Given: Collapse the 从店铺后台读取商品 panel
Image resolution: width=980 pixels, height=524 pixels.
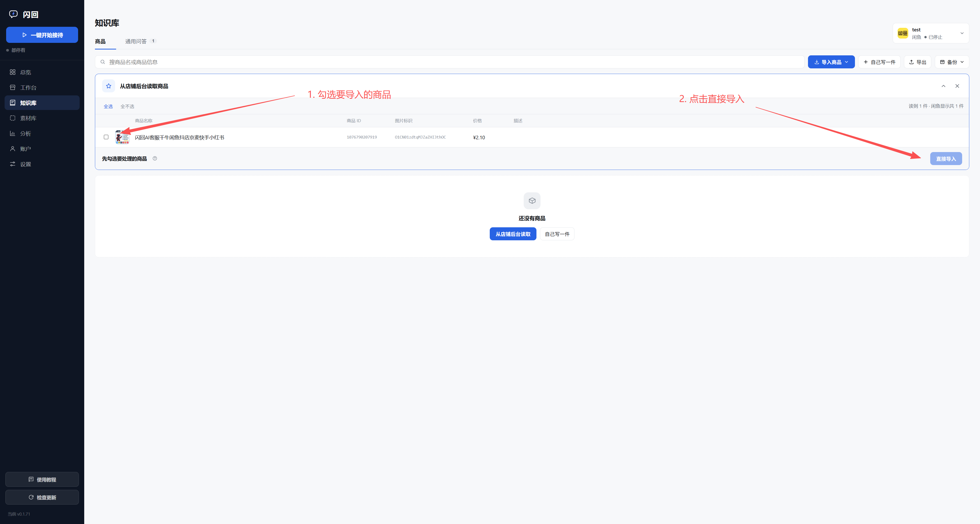Looking at the screenshot, I should click(944, 86).
